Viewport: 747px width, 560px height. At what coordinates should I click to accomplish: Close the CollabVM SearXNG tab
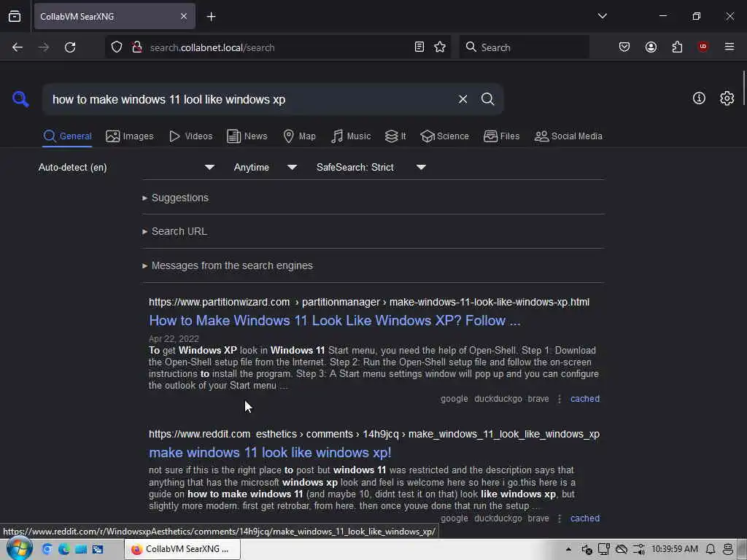pyautogui.click(x=183, y=16)
